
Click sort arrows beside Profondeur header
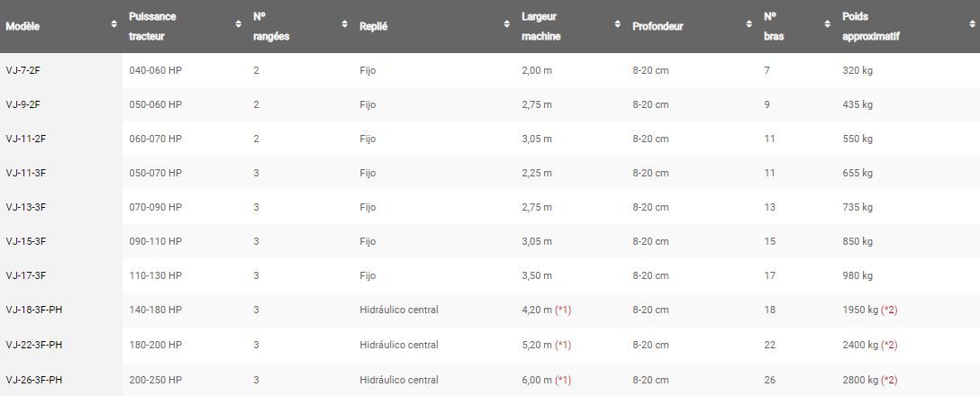click(748, 26)
